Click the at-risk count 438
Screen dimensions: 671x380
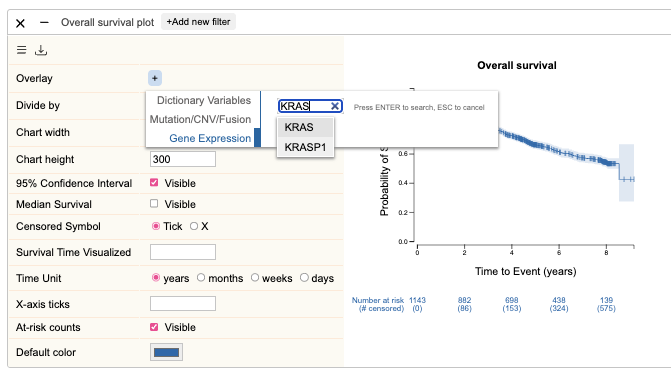(x=559, y=300)
